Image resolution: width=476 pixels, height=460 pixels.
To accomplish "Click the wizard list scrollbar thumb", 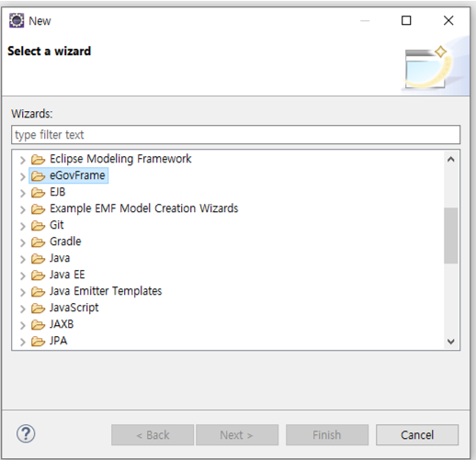I will pyautogui.click(x=451, y=236).
